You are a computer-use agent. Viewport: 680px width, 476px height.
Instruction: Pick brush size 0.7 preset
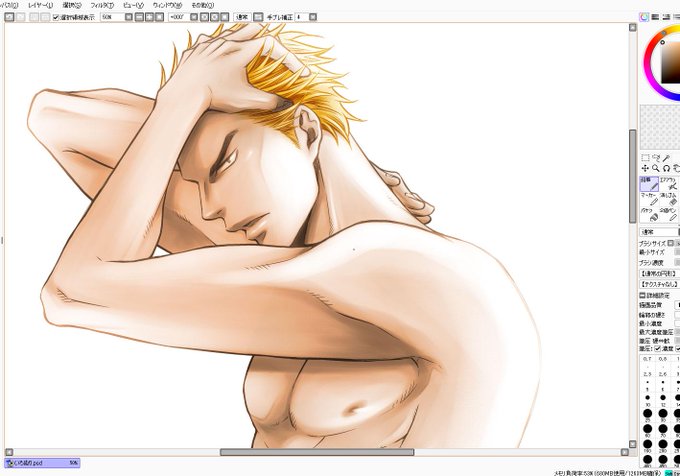647,359
